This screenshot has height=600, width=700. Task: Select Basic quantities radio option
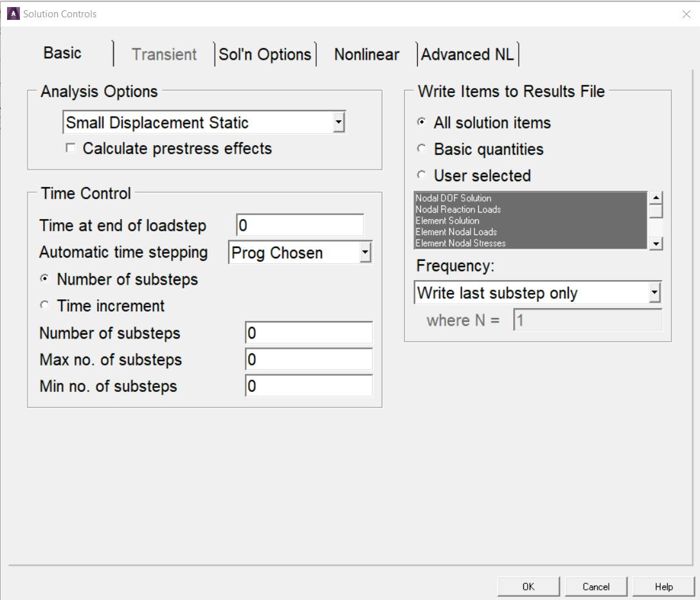coord(422,149)
